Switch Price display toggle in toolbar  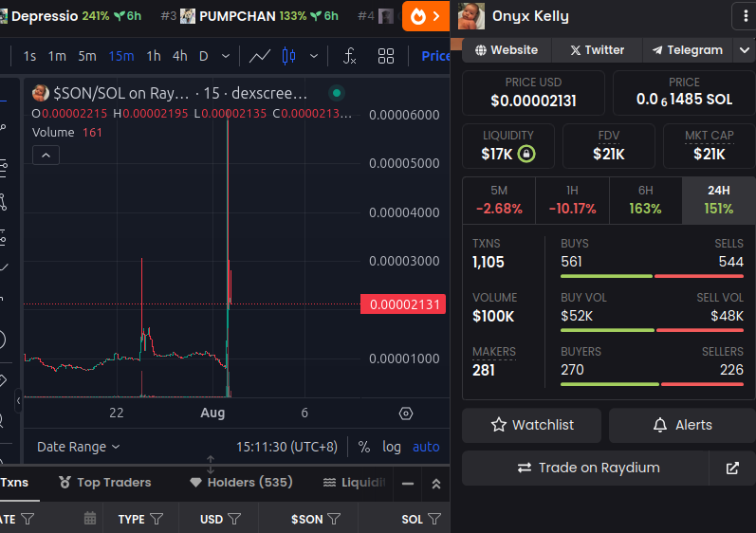(435, 56)
